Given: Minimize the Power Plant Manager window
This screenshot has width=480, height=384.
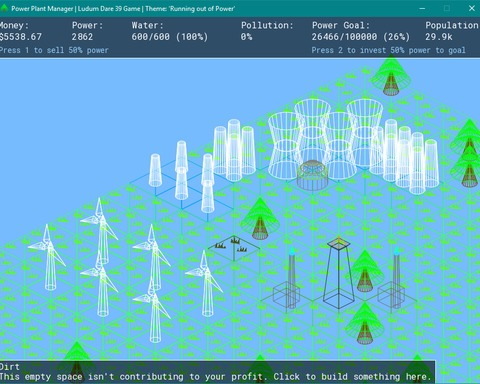Looking at the screenshot, I should pyautogui.click(x=422, y=8).
